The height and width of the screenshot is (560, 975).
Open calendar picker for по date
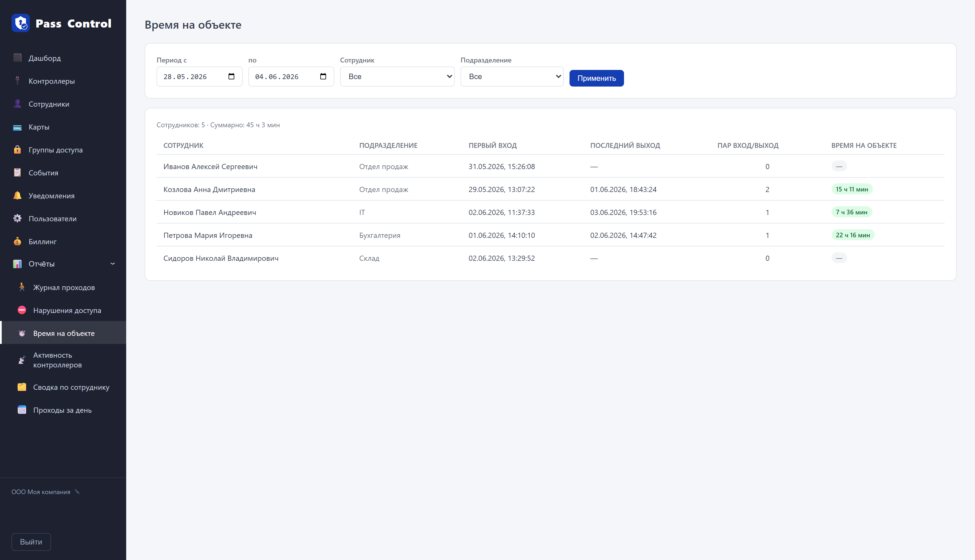point(323,77)
